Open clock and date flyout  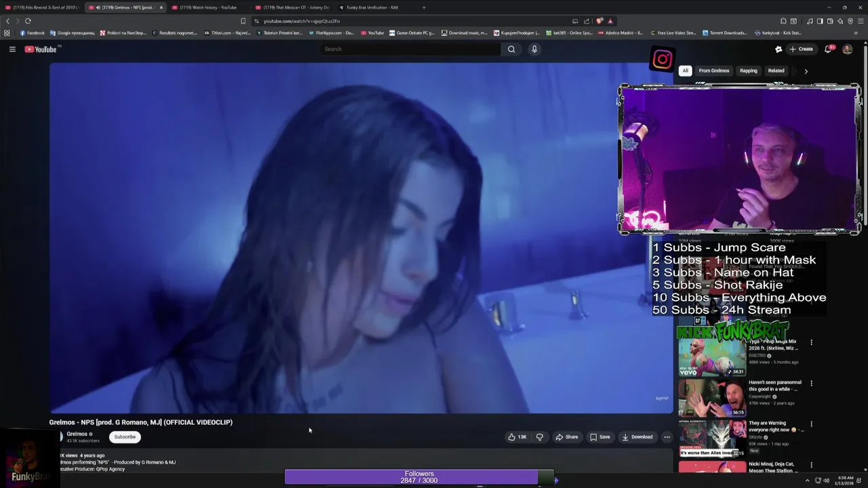[x=845, y=481]
